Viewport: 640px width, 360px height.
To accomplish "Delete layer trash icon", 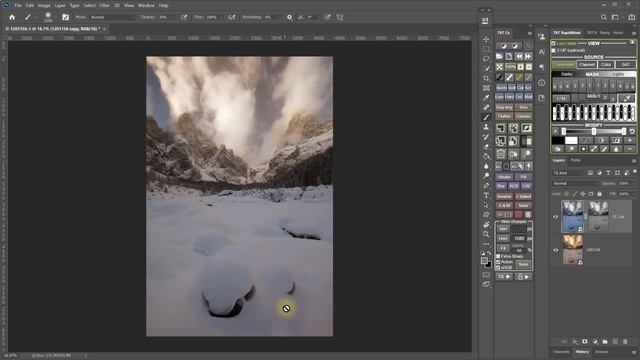I will [x=625, y=342].
